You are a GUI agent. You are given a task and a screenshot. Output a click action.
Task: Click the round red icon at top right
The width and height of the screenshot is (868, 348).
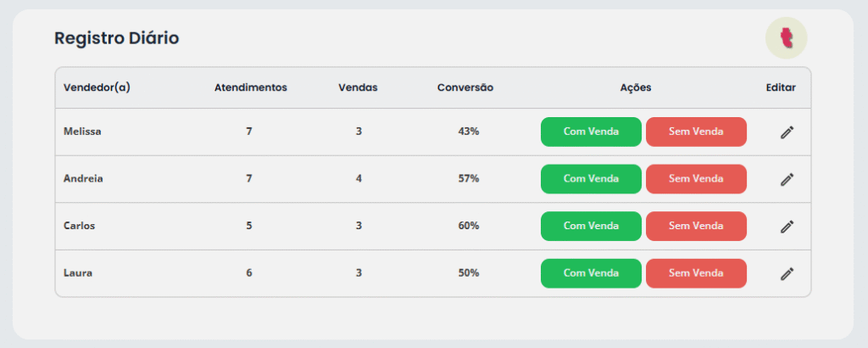click(787, 37)
